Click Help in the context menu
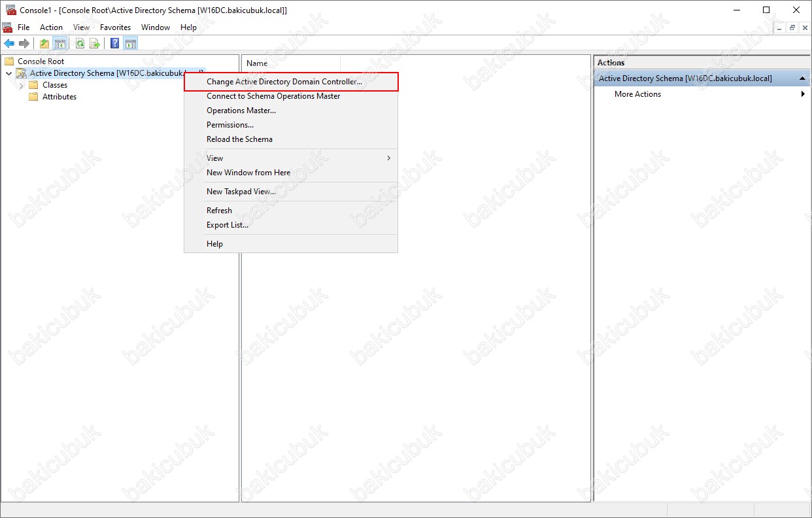 (x=291, y=244)
